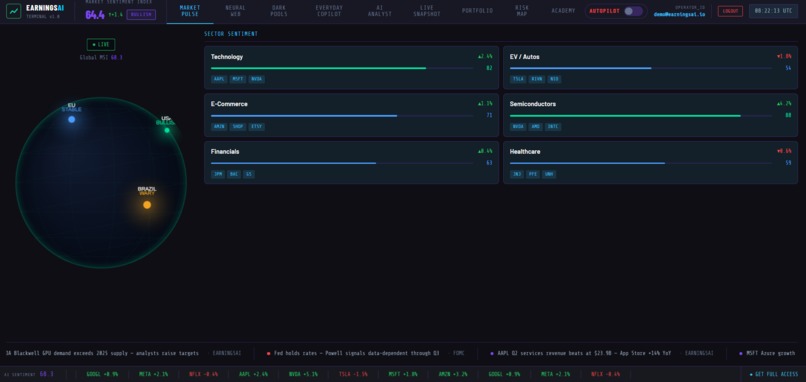Screen dimensions: 806x382
Task: Go to the Academy tab
Action: (x=563, y=11)
